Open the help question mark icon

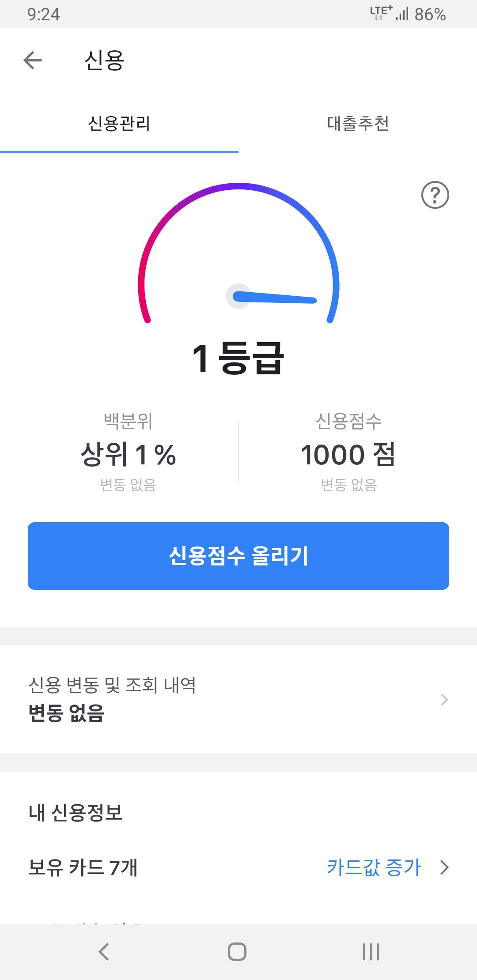[x=435, y=195]
